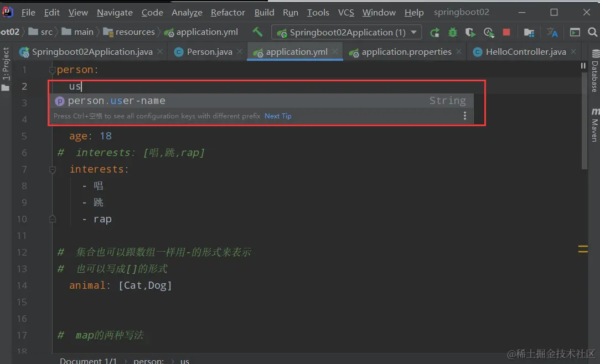Collapse the person block fold marker
The height and width of the screenshot is (364, 600).
pos(53,70)
